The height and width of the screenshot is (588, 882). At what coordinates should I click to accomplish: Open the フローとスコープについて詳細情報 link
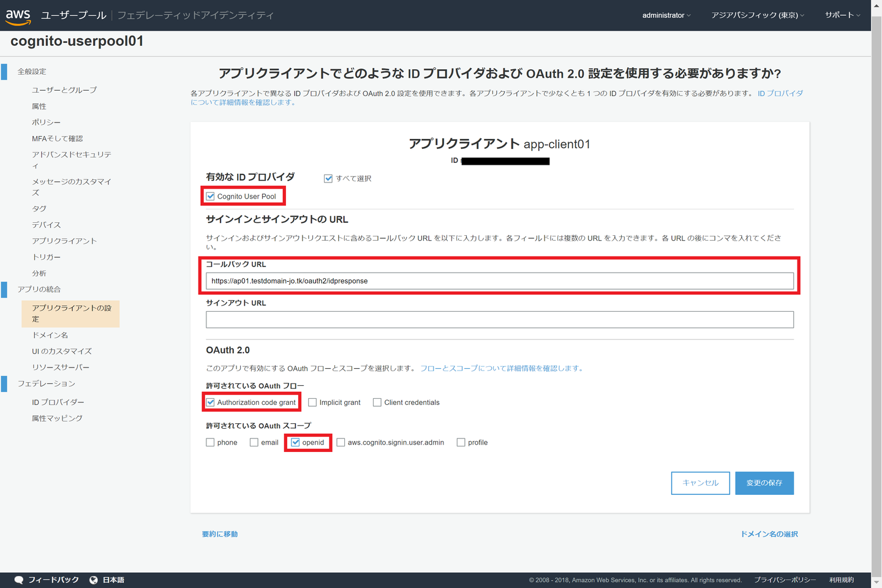[x=502, y=368]
